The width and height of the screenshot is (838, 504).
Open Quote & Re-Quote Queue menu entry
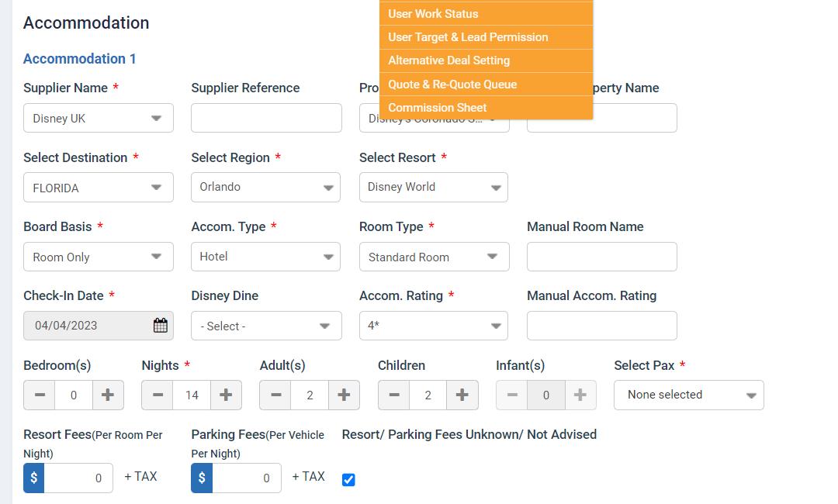point(452,85)
